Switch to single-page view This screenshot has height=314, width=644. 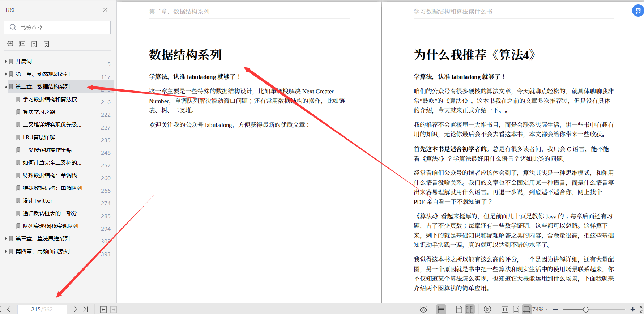459,309
